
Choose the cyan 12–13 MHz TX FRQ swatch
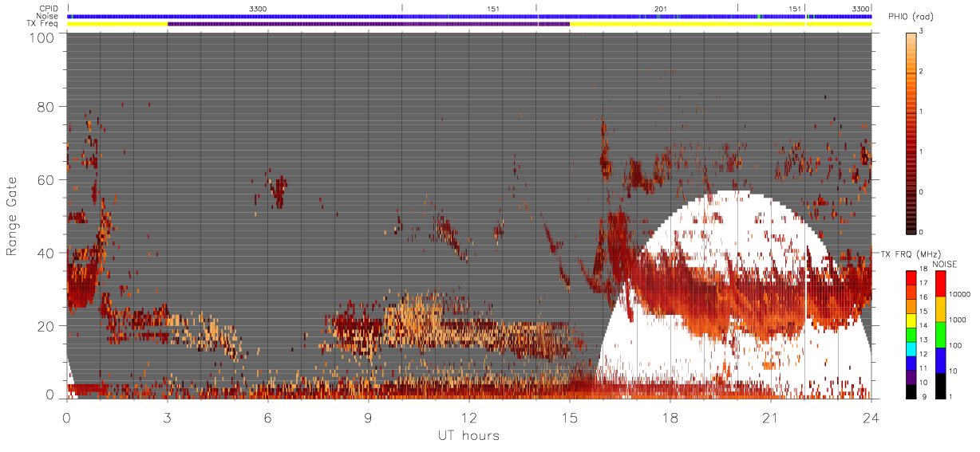911,348
